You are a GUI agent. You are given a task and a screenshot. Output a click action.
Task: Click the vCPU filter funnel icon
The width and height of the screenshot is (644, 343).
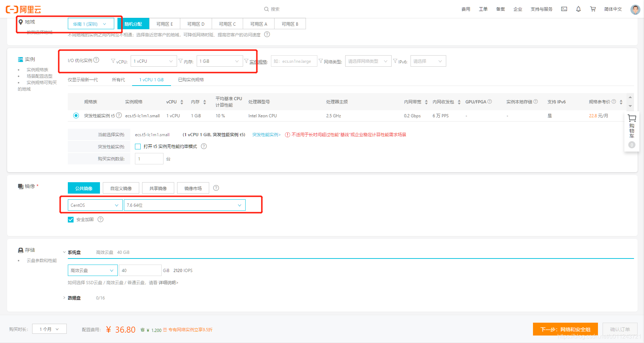click(x=113, y=61)
